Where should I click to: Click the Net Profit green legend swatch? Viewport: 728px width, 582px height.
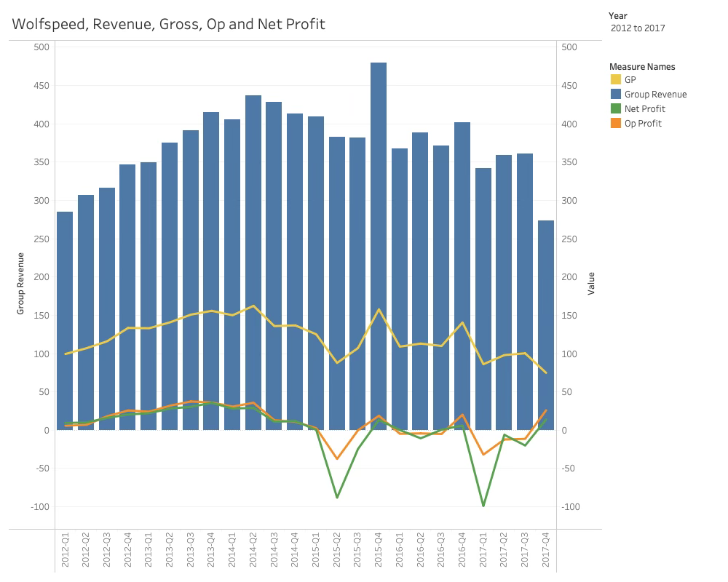(616, 108)
